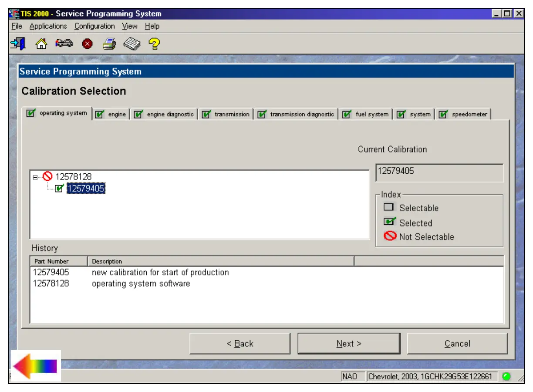Click the printer icon

point(109,44)
